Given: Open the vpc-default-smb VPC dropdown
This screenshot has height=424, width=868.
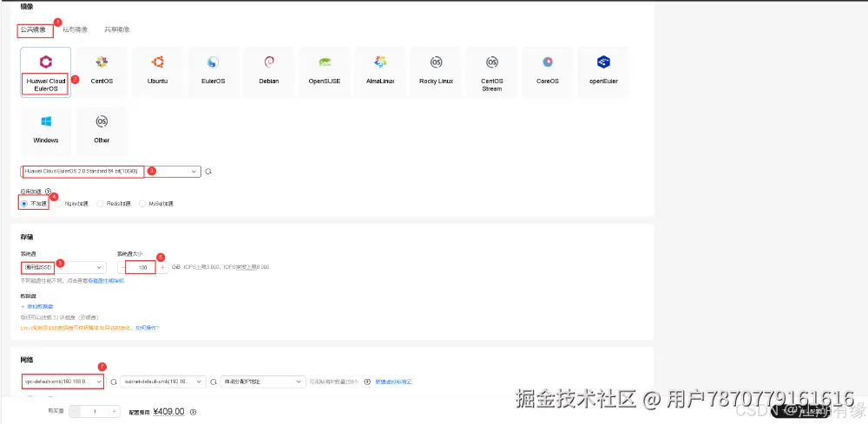Looking at the screenshot, I should (x=62, y=382).
